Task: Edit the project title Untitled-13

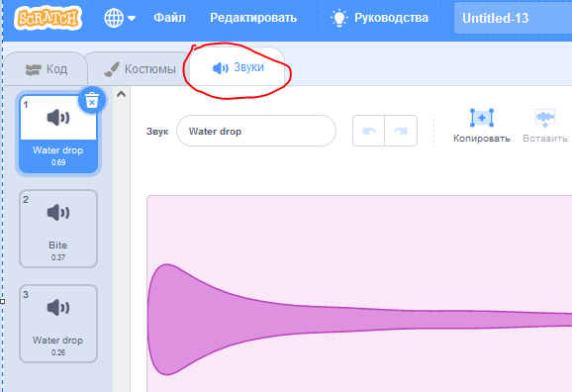Action: point(513,18)
